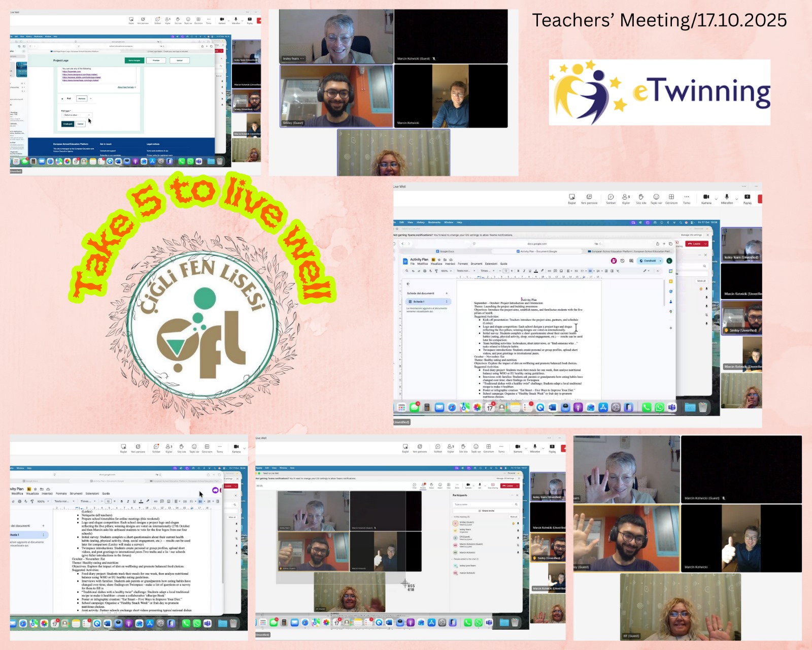812x650 pixels.
Task: Open the comments icon next to Condividi button
Action: pyautogui.click(x=631, y=261)
